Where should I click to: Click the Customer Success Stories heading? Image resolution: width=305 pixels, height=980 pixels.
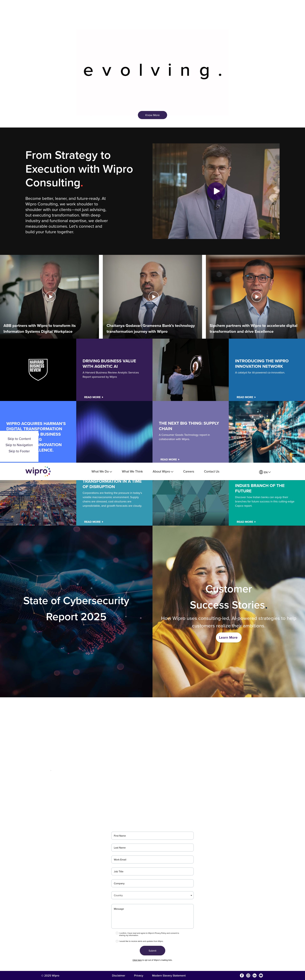click(x=229, y=597)
